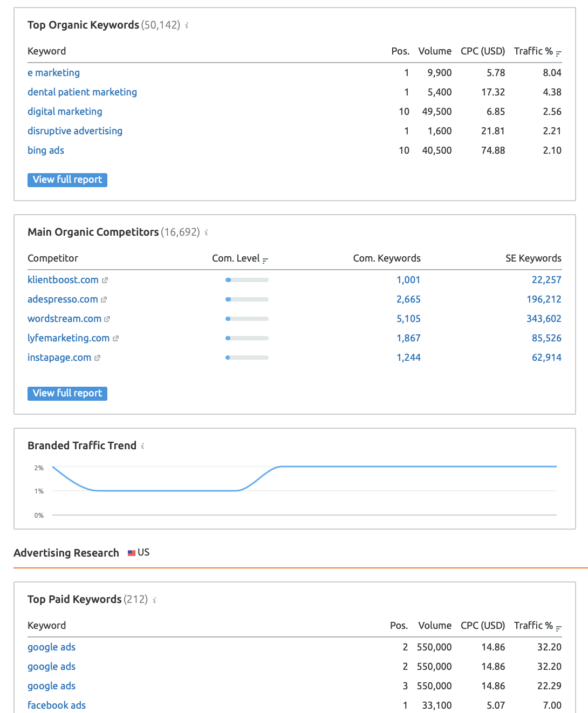This screenshot has height=713, width=588.
Task: Click info icon beside Branded Traffic Trend
Action: click(142, 446)
